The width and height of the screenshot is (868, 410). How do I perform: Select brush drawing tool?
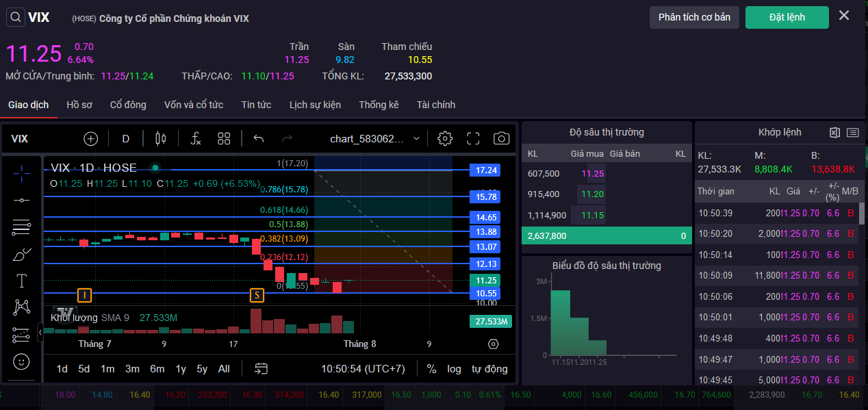click(21, 255)
